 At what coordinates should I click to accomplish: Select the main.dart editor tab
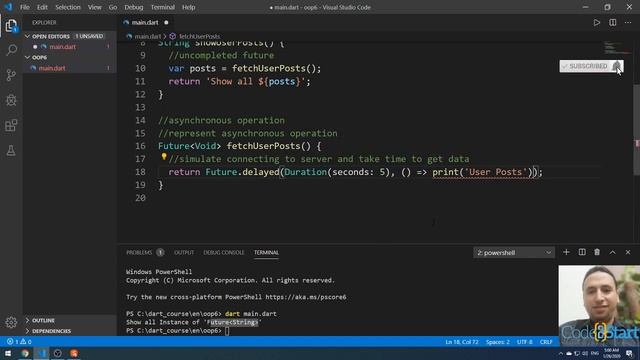click(145, 22)
